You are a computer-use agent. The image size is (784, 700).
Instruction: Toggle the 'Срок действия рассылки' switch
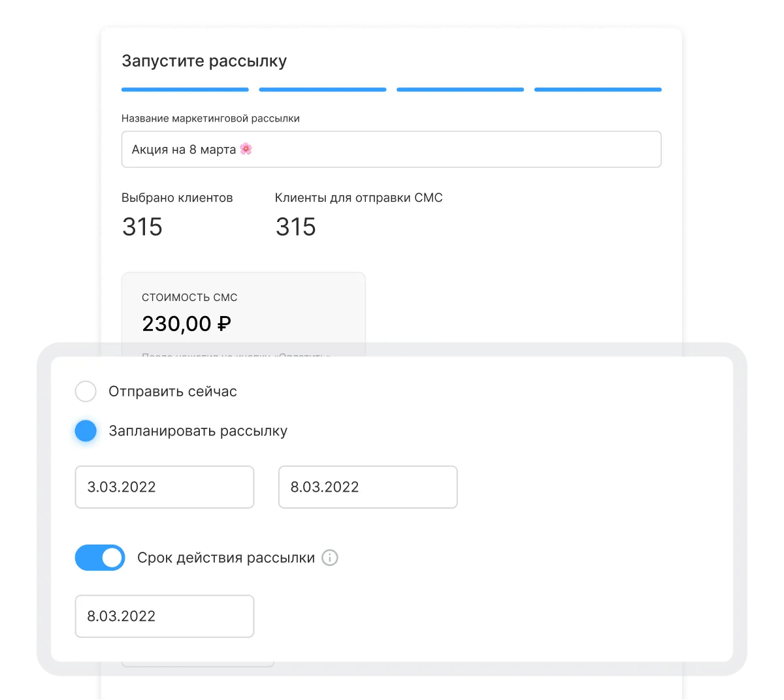pyautogui.click(x=100, y=558)
